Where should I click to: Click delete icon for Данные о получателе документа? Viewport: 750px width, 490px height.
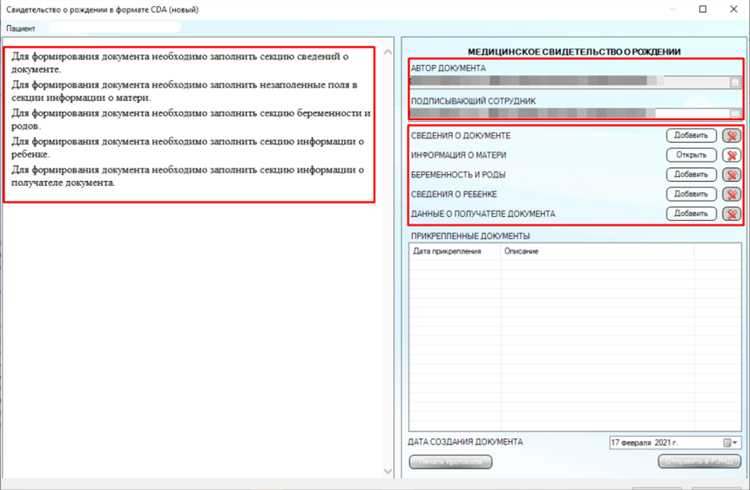(731, 214)
